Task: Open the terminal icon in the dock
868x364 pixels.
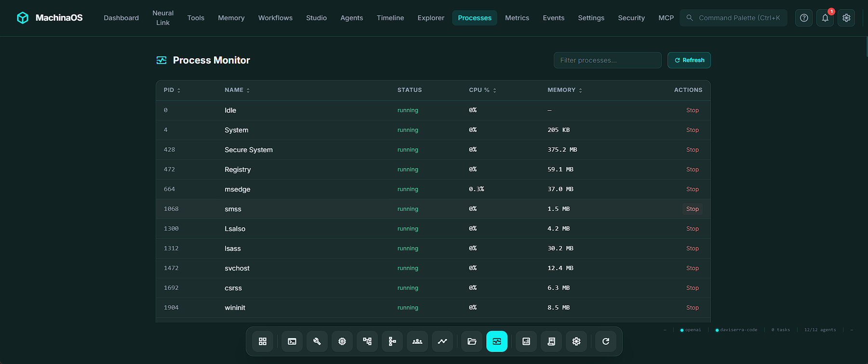Action: pos(292,341)
